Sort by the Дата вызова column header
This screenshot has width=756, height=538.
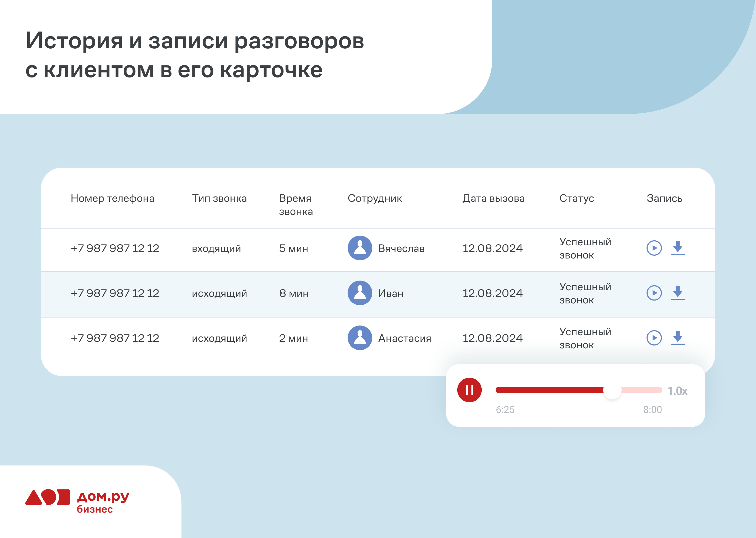point(493,198)
